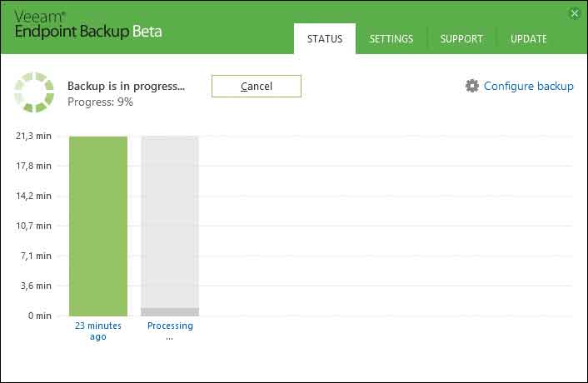This screenshot has height=383, width=588.
Task: Close the Veeam Endpoint Backup window
Action: [x=575, y=14]
